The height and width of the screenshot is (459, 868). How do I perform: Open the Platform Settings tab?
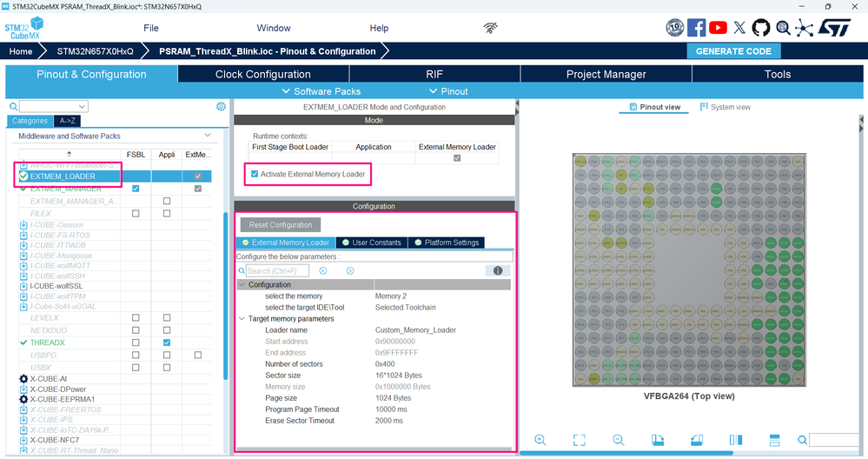[x=447, y=243]
